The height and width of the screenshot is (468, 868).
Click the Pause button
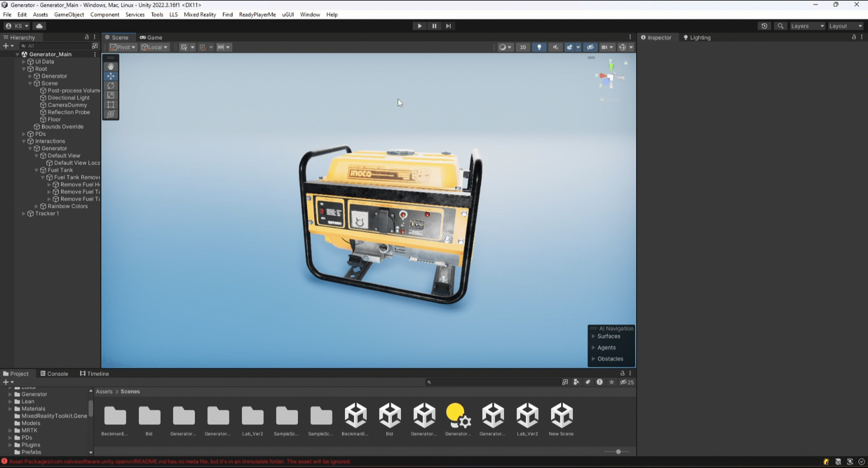click(x=434, y=26)
